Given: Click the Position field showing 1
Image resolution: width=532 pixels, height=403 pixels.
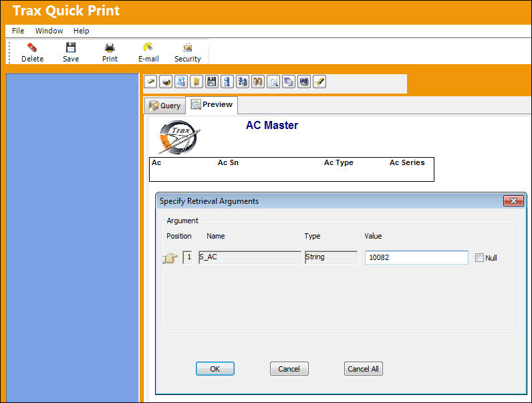Looking at the screenshot, I should point(187,257).
